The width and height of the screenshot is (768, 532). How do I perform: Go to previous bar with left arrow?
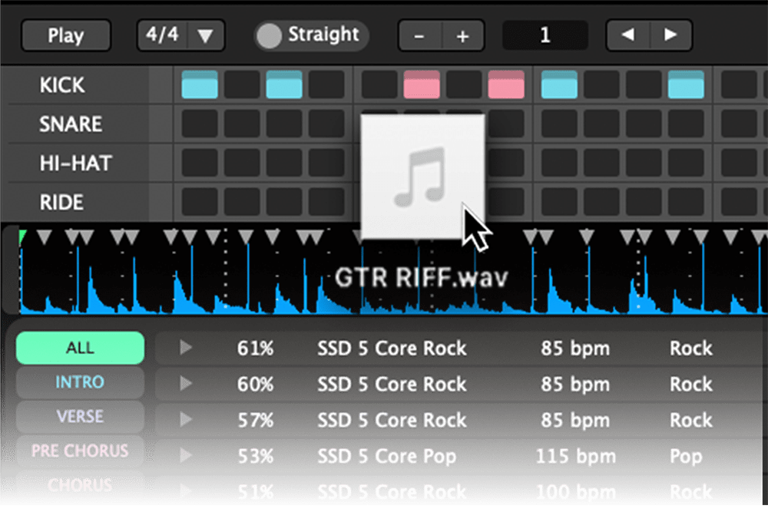coord(627,35)
